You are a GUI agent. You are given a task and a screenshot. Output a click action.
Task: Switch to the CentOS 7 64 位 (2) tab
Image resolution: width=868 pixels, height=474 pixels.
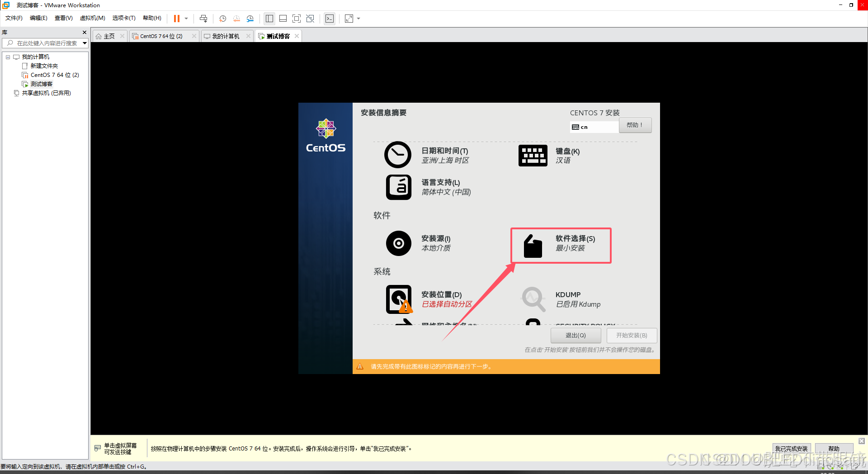161,36
